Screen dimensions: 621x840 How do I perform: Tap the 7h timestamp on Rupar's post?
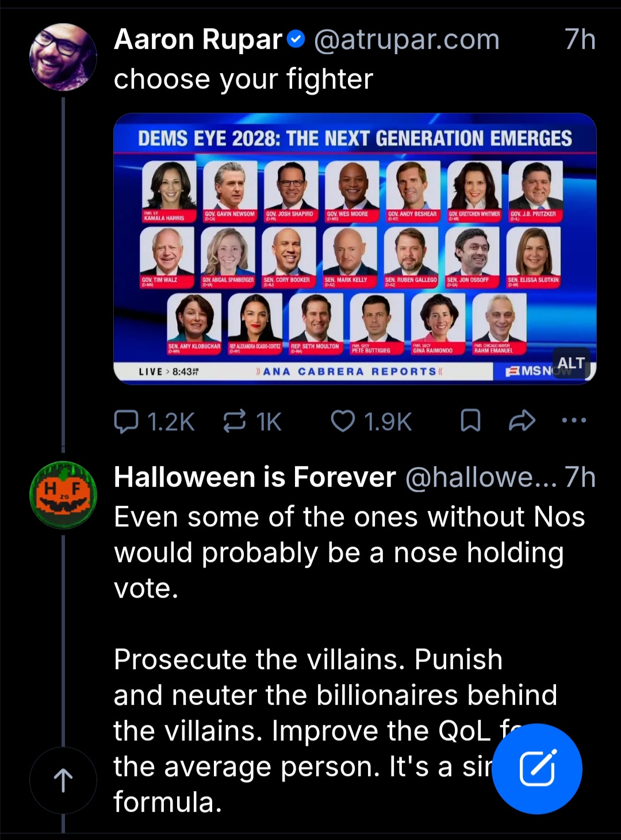click(580, 40)
